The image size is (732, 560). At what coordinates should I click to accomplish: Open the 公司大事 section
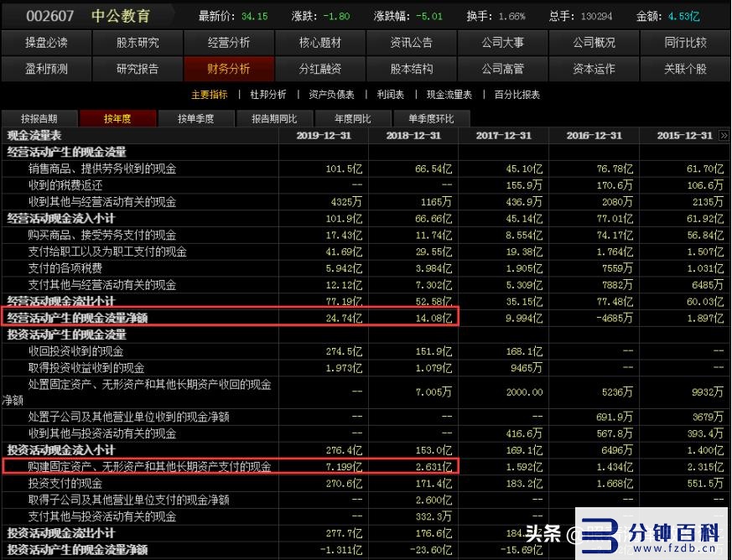(x=503, y=43)
